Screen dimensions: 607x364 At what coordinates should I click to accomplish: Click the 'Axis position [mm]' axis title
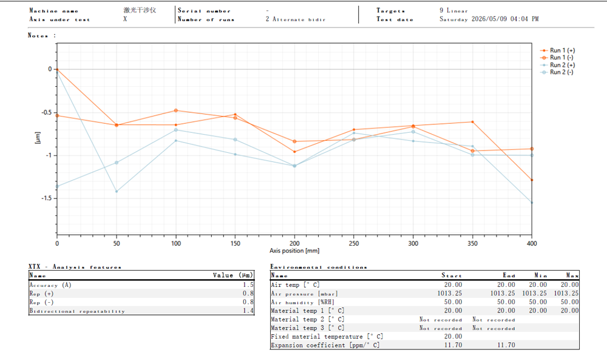(294, 251)
